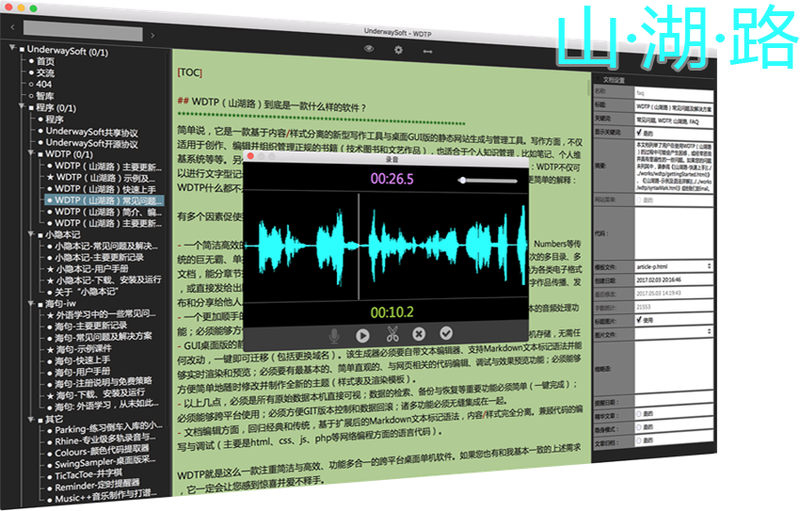Image resolution: width=800 pixels, height=511 pixels.
Task: Click the scissors cut icon in recorder
Action: 392,334
